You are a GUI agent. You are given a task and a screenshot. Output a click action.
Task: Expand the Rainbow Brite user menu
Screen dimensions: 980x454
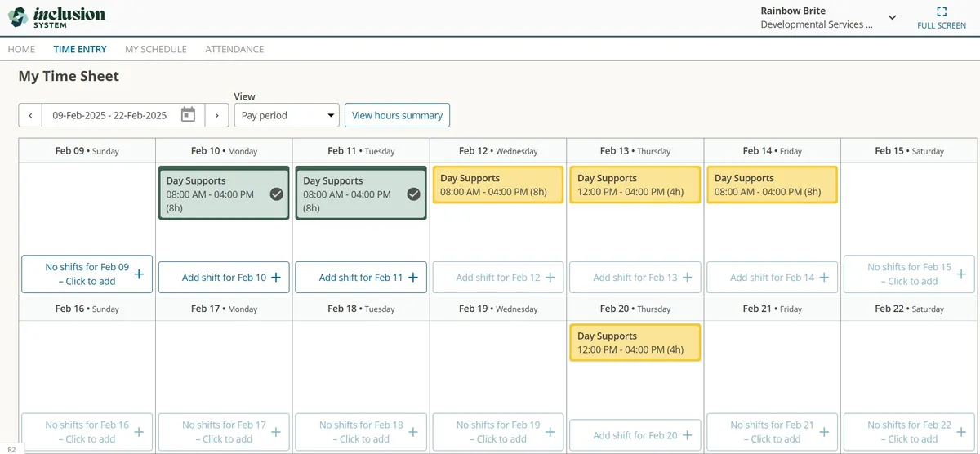(x=892, y=18)
